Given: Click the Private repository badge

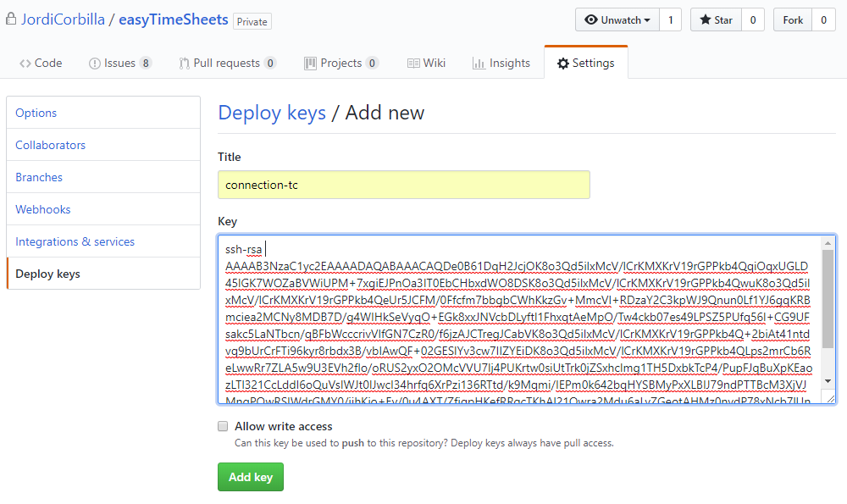Looking at the screenshot, I should pos(252,22).
